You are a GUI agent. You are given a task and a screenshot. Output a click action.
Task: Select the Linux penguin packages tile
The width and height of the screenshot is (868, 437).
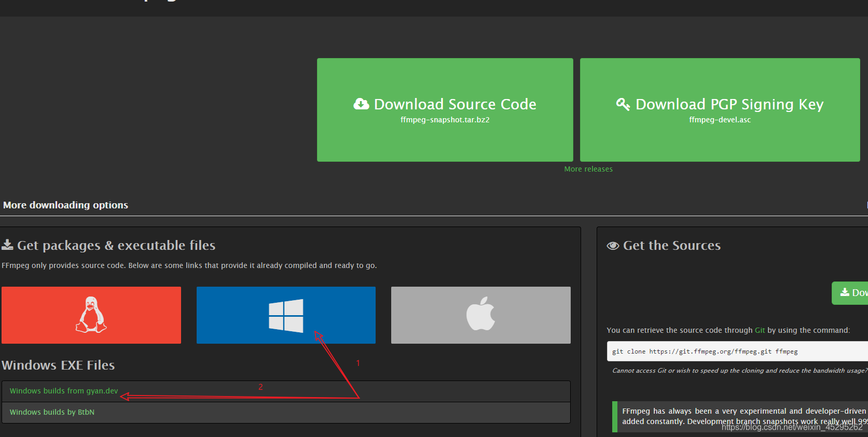(x=91, y=315)
